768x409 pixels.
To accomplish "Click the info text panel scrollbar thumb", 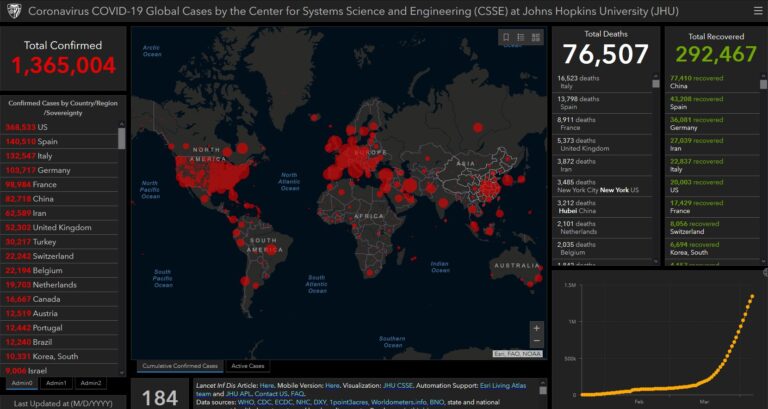I will point(543,390).
